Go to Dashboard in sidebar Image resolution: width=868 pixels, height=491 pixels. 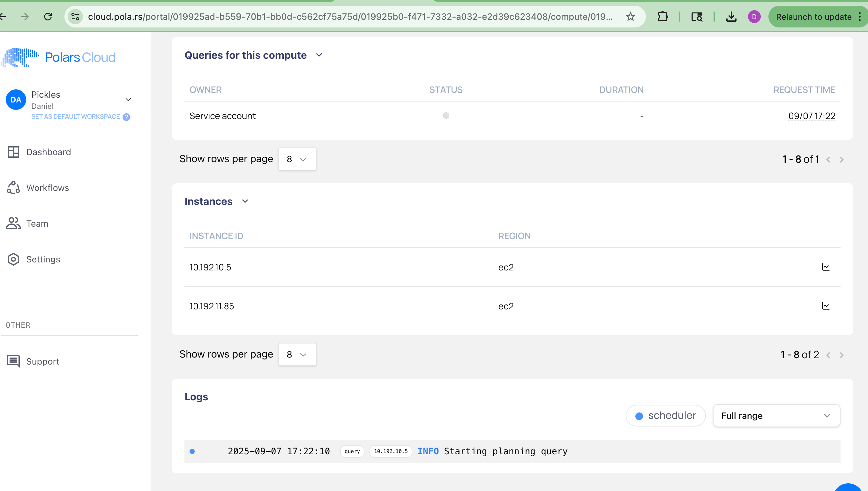click(48, 152)
